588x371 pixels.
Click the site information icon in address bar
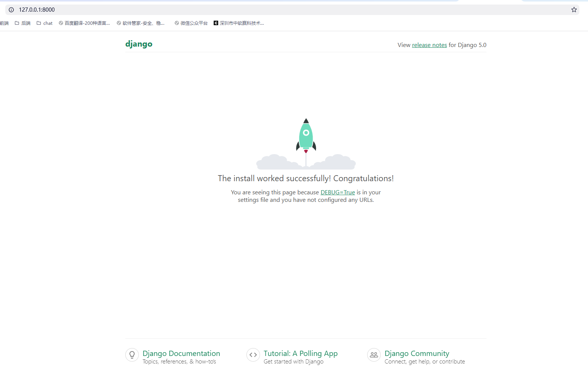click(x=11, y=9)
